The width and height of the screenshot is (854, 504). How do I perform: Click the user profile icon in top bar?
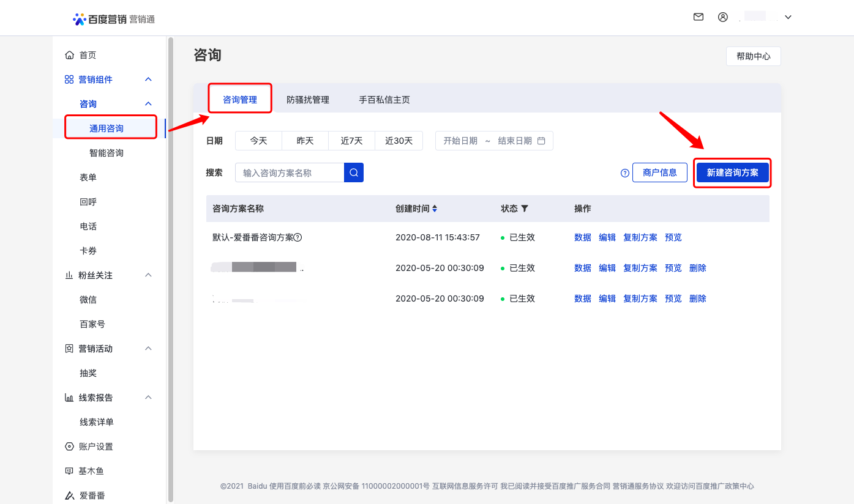click(x=723, y=17)
